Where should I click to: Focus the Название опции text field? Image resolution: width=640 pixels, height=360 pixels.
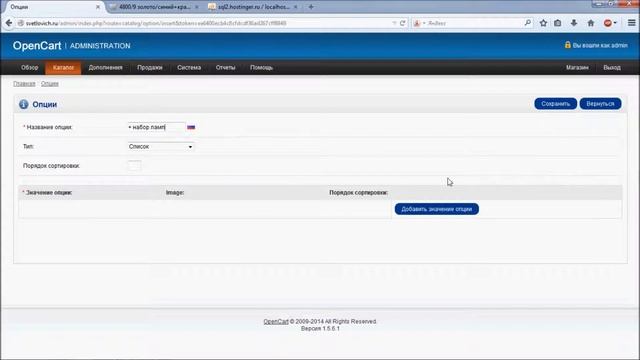(x=156, y=127)
